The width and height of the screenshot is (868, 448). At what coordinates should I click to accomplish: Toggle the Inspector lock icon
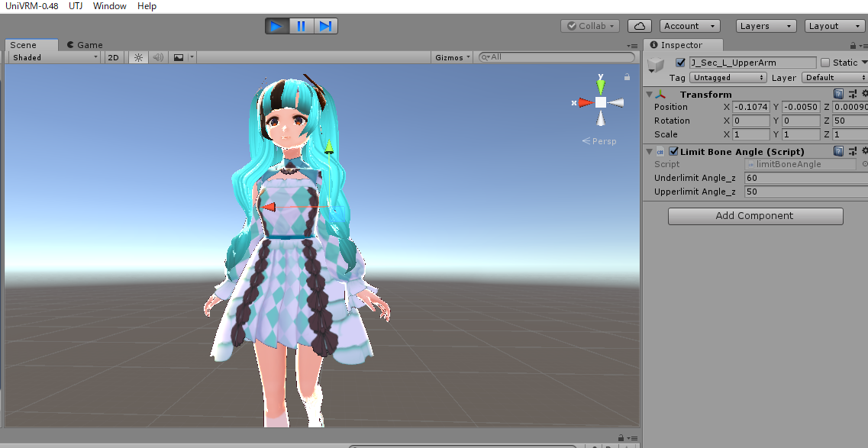[853, 45]
